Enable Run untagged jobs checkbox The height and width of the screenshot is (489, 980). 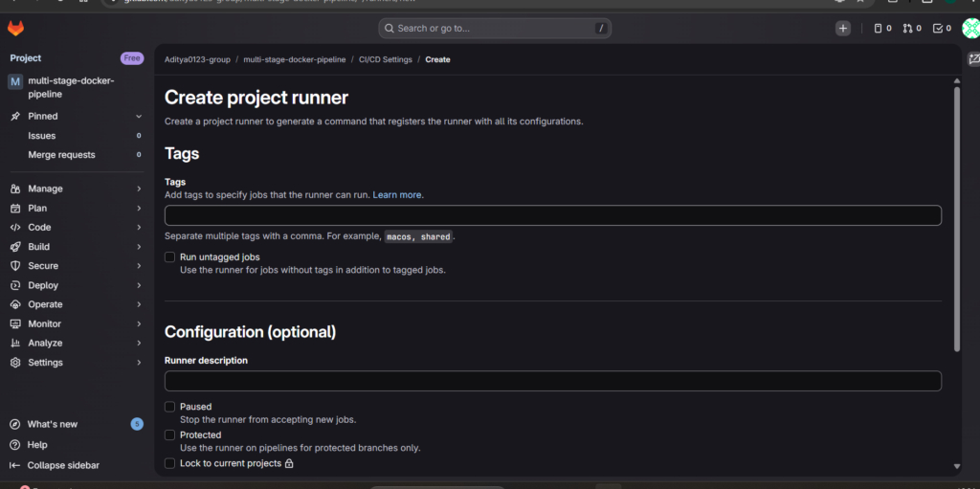[x=169, y=257]
